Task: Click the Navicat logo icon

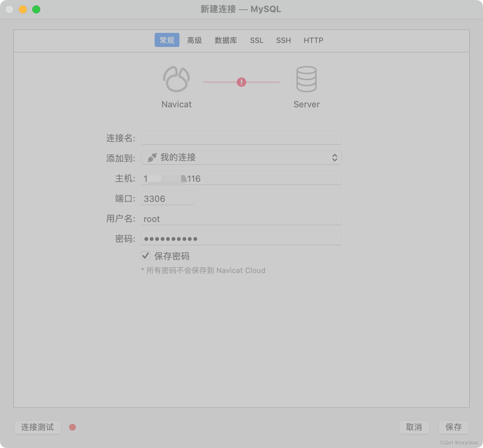Action: pos(176,79)
